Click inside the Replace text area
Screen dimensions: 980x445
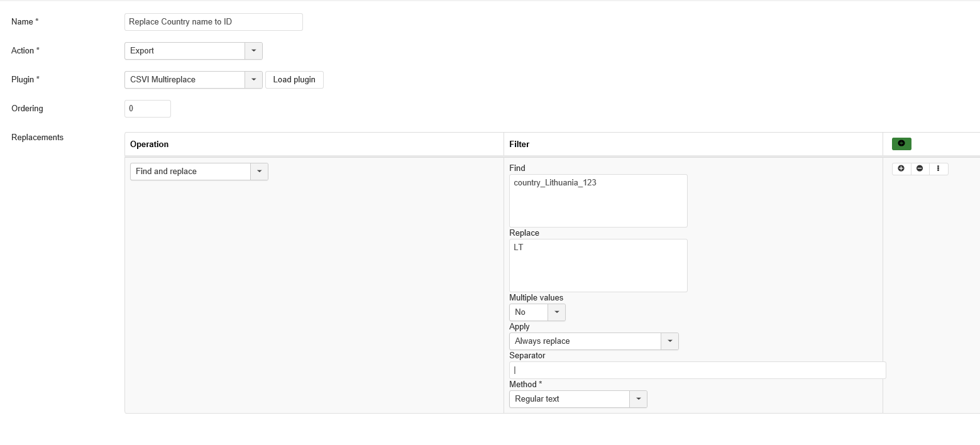pyautogui.click(x=598, y=265)
